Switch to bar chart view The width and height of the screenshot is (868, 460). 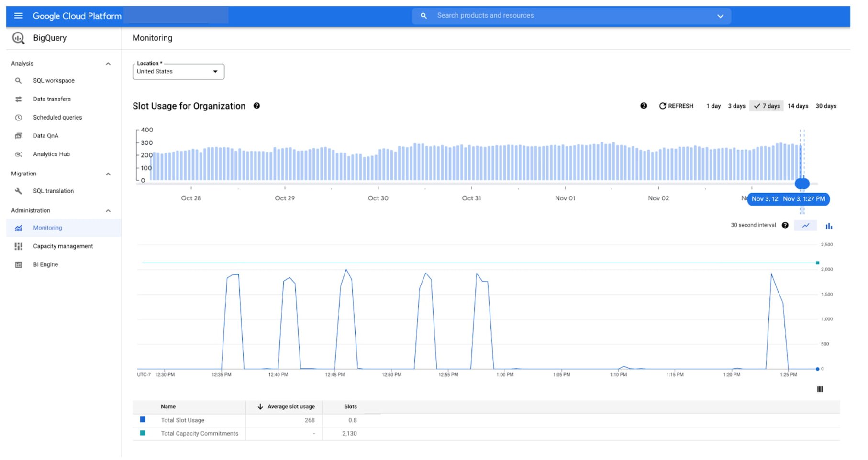(x=829, y=226)
